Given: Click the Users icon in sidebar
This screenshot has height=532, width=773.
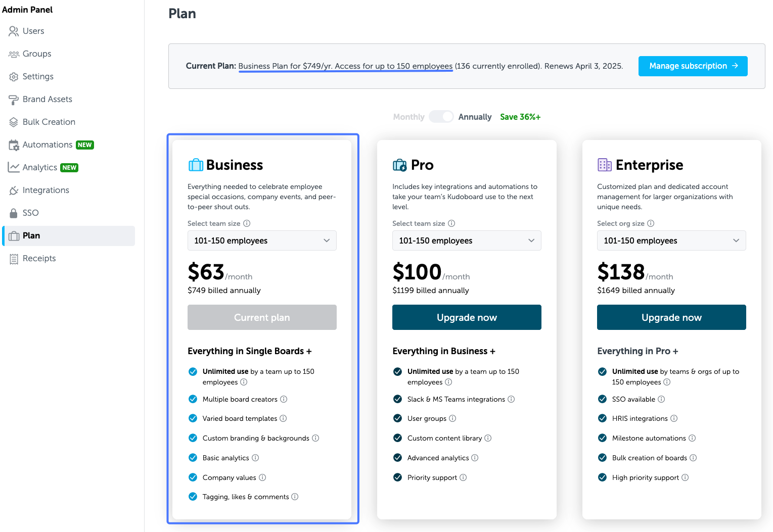Looking at the screenshot, I should tap(14, 31).
